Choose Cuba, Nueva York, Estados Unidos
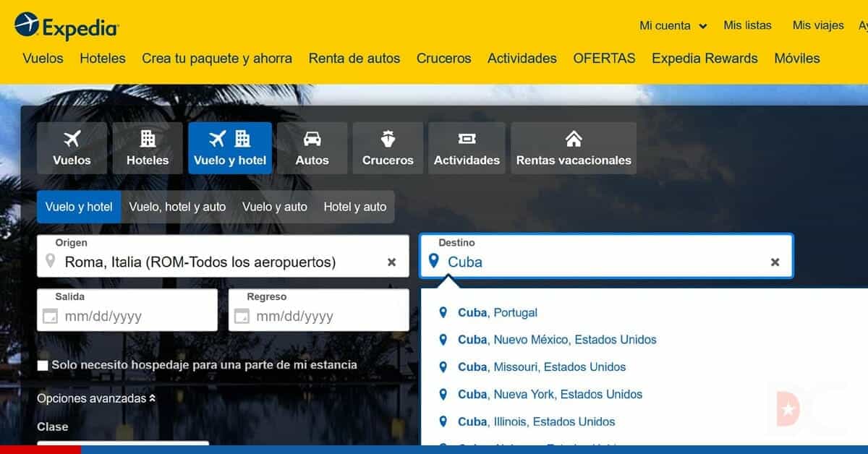This screenshot has width=868, height=454. coord(550,395)
